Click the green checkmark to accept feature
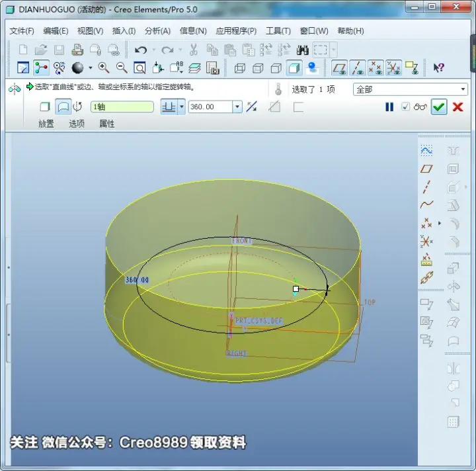This screenshot has height=471, width=476. 439,107
